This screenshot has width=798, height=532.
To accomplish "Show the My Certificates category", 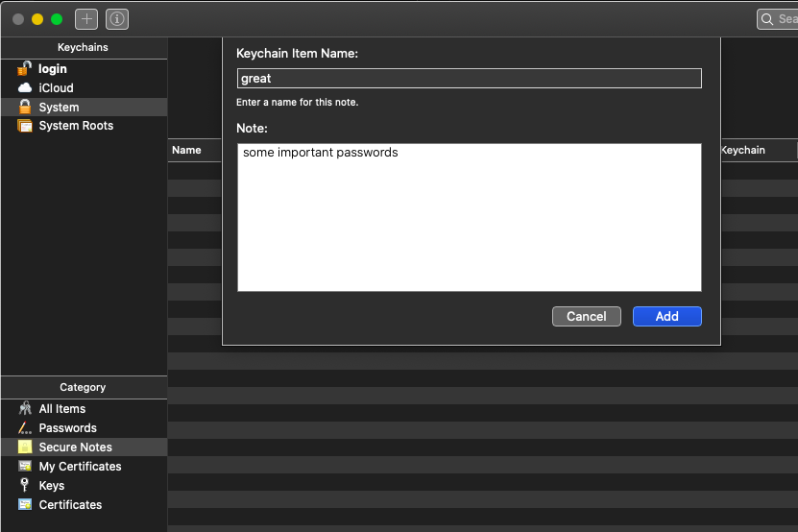I will (84, 467).
